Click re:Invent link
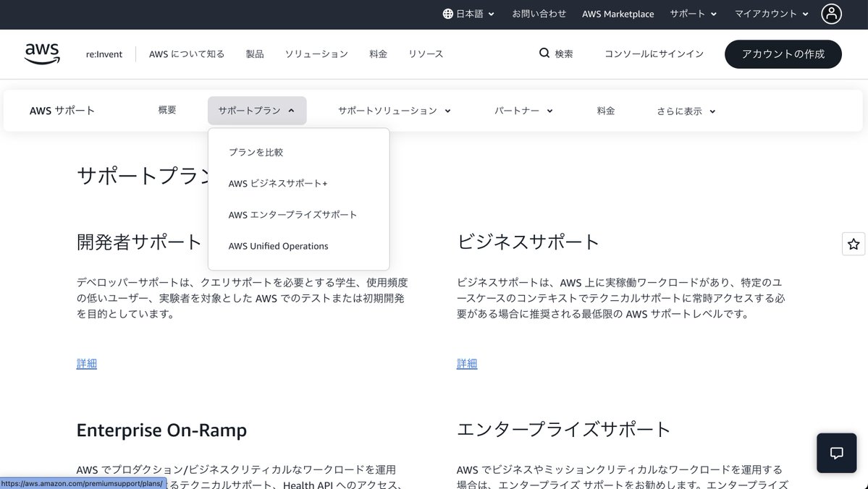 pyautogui.click(x=104, y=54)
